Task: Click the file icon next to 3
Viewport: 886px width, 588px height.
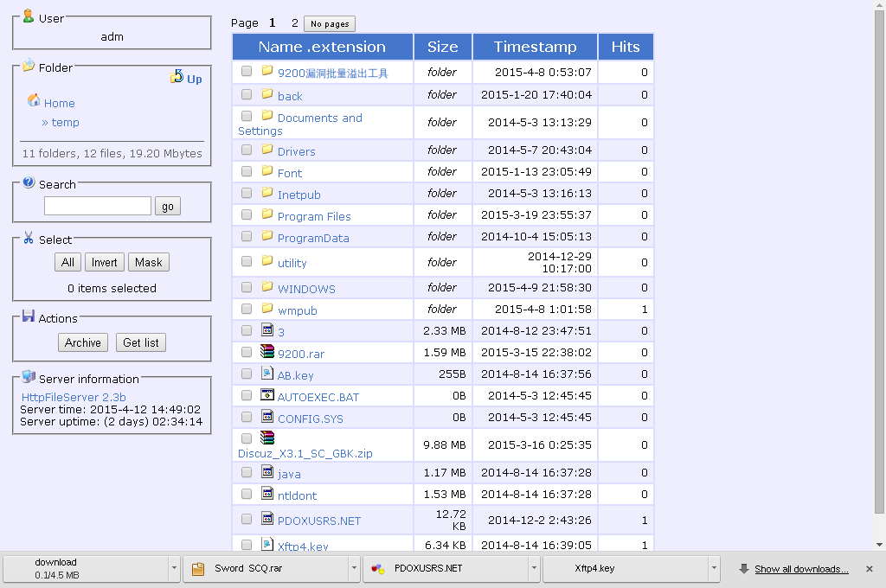Action: pyautogui.click(x=267, y=329)
